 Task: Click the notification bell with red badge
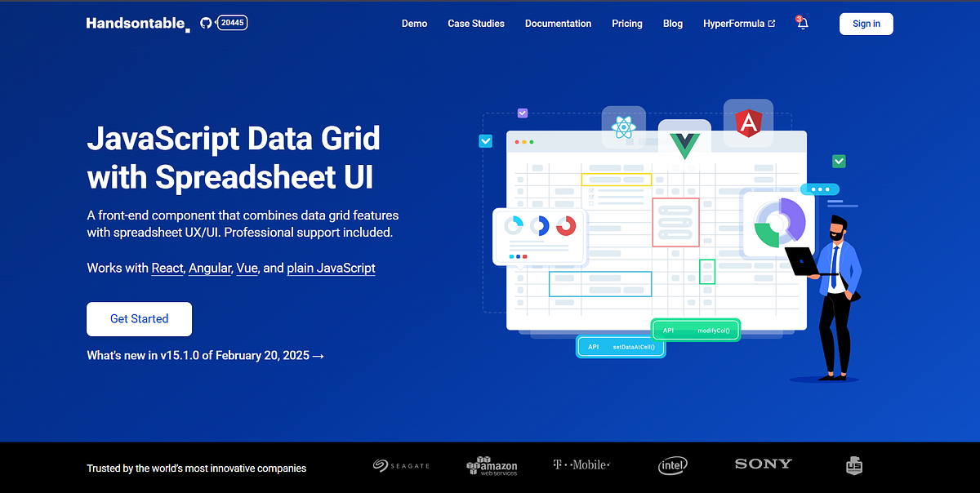801,24
